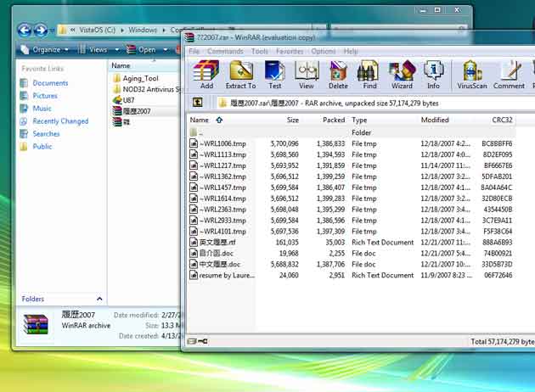Open the Favorites menu in WinRAR
The image size is (535, 392).
click(x=290, y=51)
